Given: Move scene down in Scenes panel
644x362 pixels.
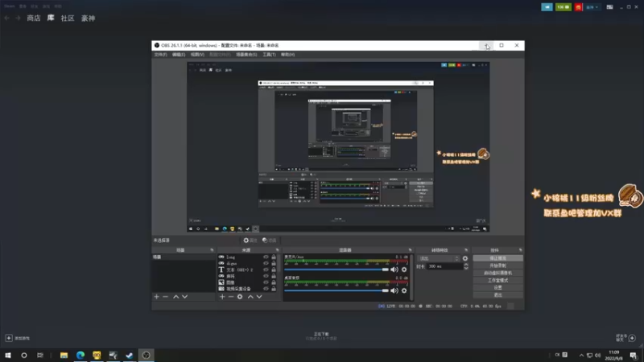Looking at the screenshot, I should tap(185, 297).
